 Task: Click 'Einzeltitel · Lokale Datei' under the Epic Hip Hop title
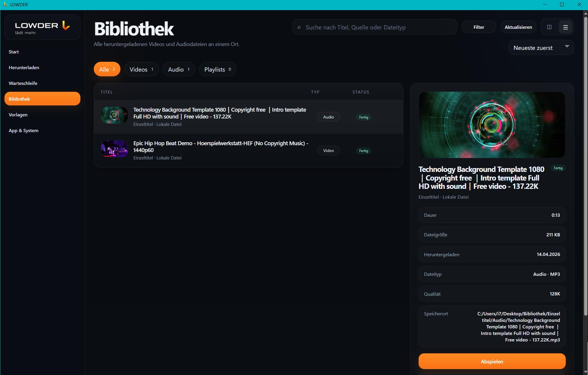click(x=157, y=158)
